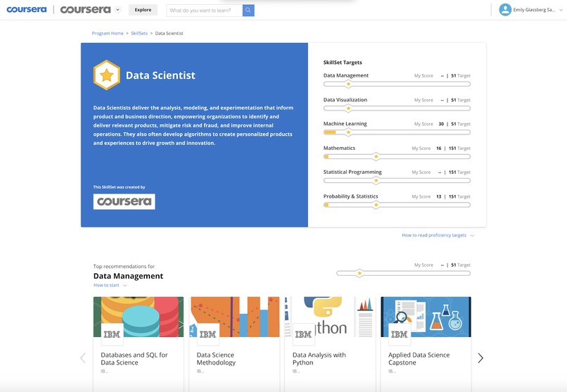Go to next courses with right arrow
The image size is (567, 392).
[480, 358]
